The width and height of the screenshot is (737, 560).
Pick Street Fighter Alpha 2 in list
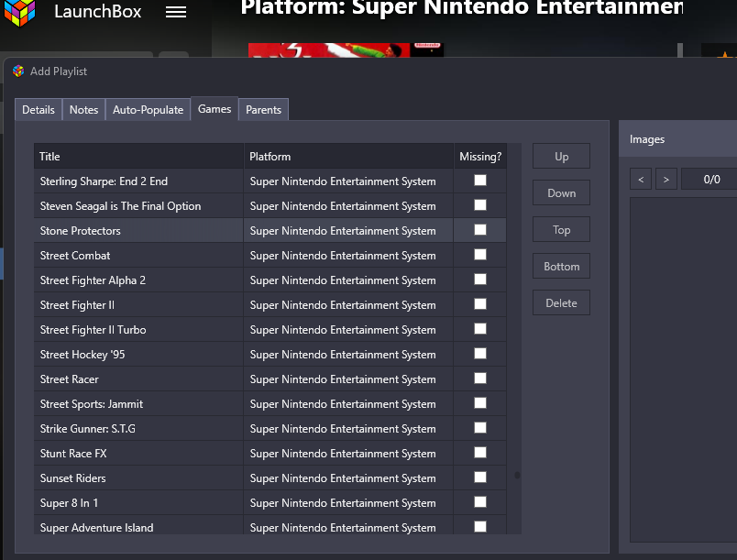tap(93, 280)
